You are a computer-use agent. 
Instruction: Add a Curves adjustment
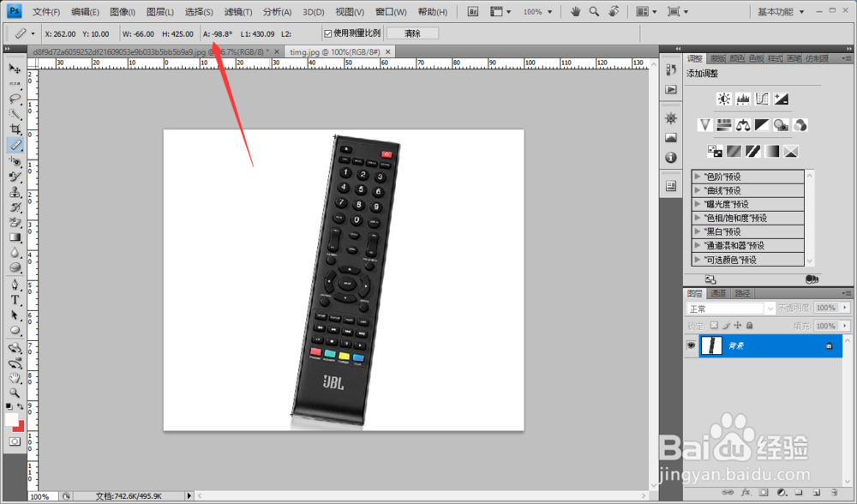pos(762,99)
